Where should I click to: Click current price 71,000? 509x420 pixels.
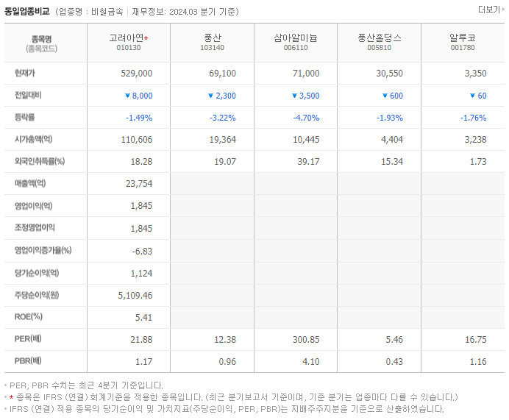pos(306,74)
